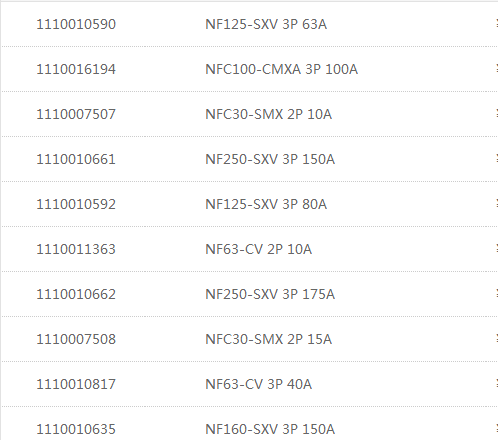Image resolution: width=498 pixels, height=440 pixels.
Task: Select product code 1110010590
Action: coord(76,24)
